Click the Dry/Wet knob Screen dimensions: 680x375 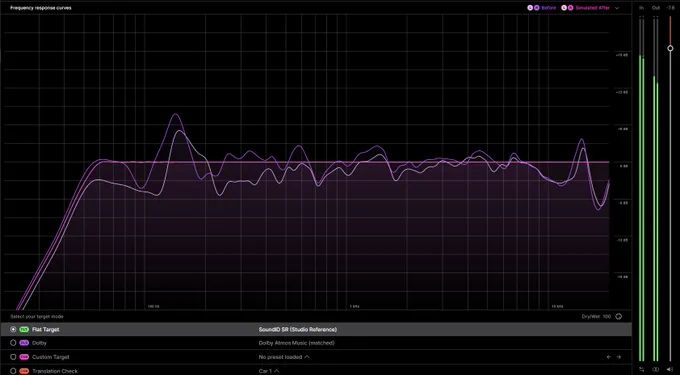click(619, 316)
